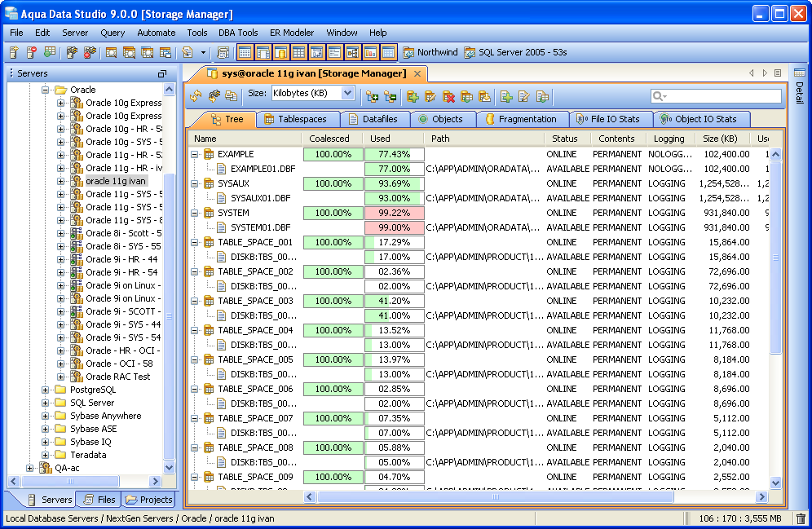Click the Northwind shortcut in the toolbar
This screenshot has height=529, width=812.
click(x=430, y=52)
